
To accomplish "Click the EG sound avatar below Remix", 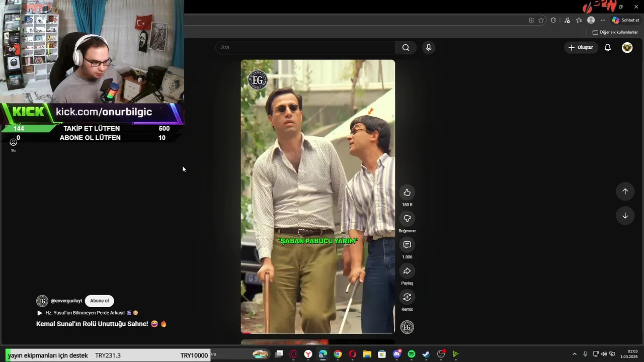I will tap(407, 327).
